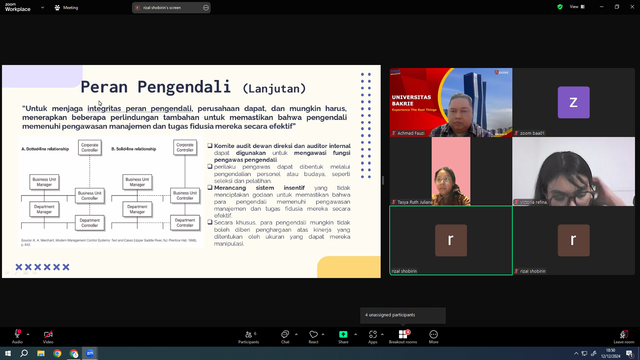640x360 pixels.
Task: Open first Chrome icon on taskbar
Action: (57, 353)
